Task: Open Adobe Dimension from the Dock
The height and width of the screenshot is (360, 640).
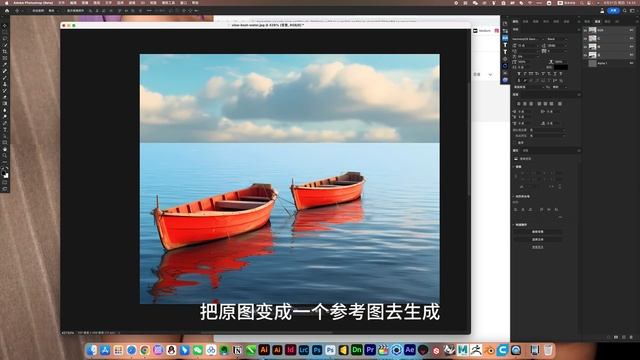Action: (357, 350)
